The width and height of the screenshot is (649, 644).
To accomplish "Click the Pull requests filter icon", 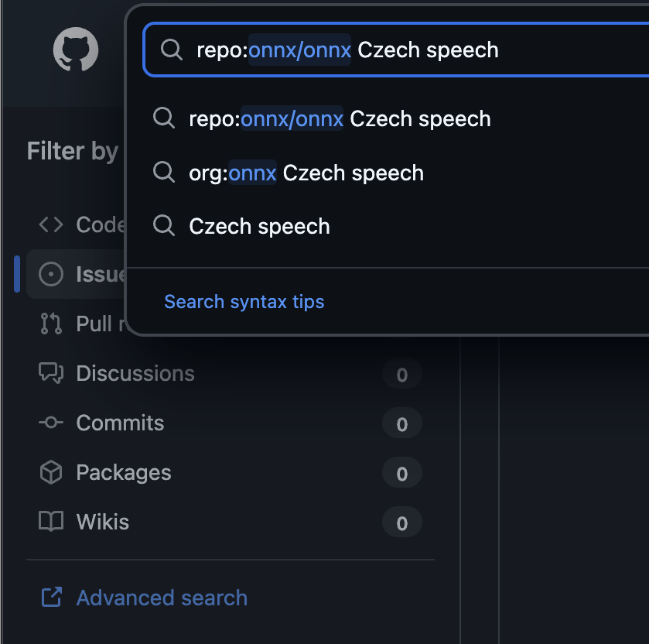I will click(x=51, y=324).
